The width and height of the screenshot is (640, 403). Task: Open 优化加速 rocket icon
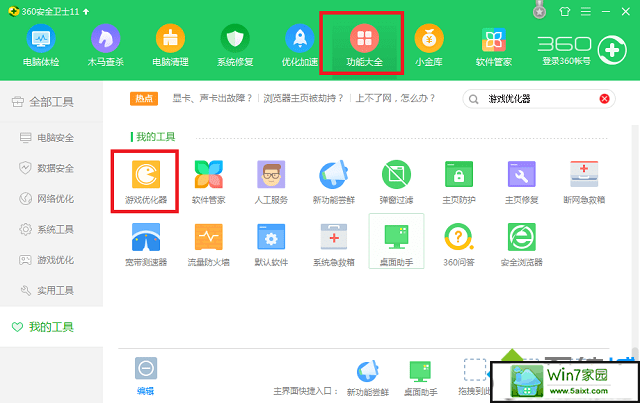[x=300, y=45]
